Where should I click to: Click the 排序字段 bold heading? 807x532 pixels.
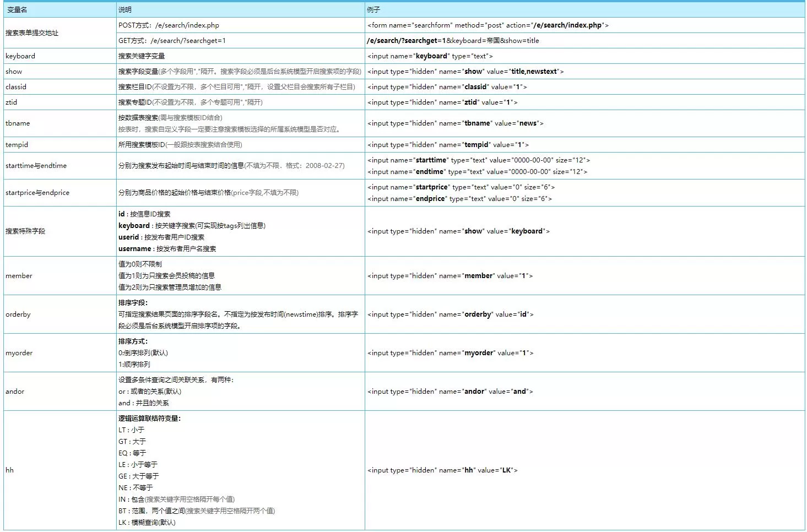click(133, 303)
